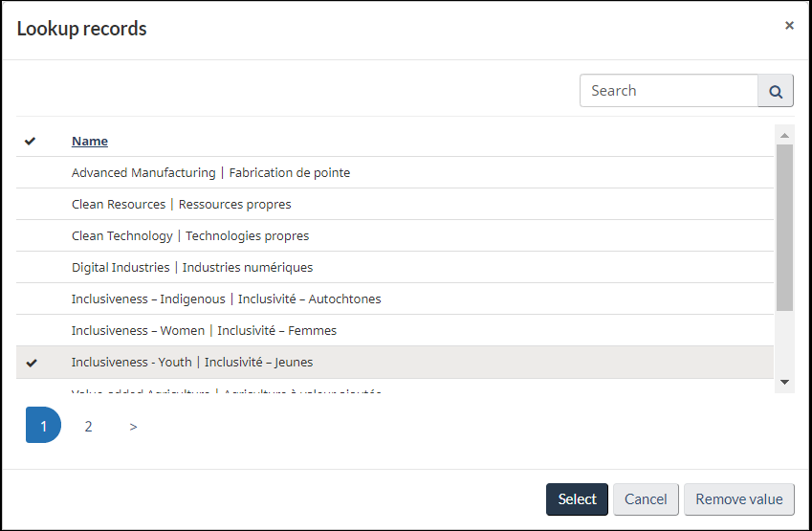The height and width of the screenshot is (531, 812).
Task: Click the Remove value button
Action: pos(738,499)
